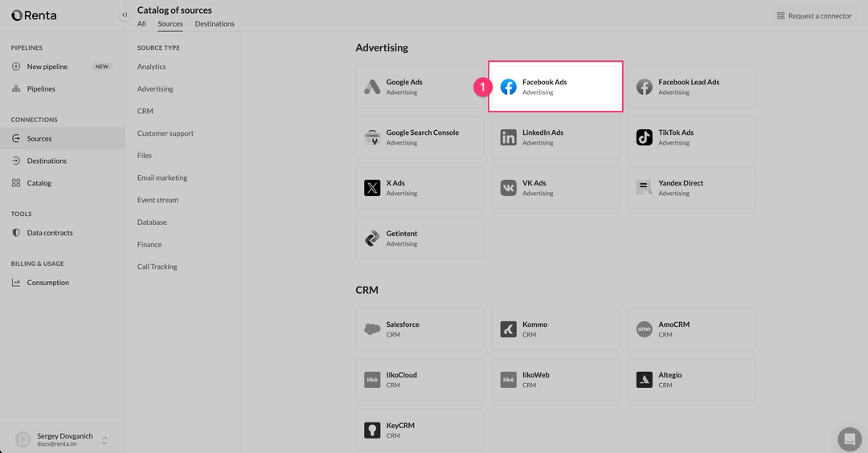Click the LinkedIn Ads logo icon

tap(508, 137)
